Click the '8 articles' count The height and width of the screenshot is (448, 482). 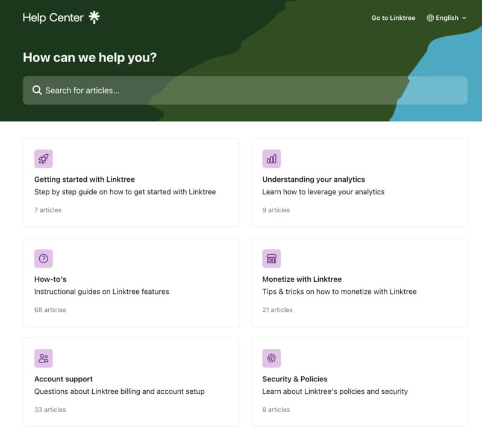pos(276,409)
